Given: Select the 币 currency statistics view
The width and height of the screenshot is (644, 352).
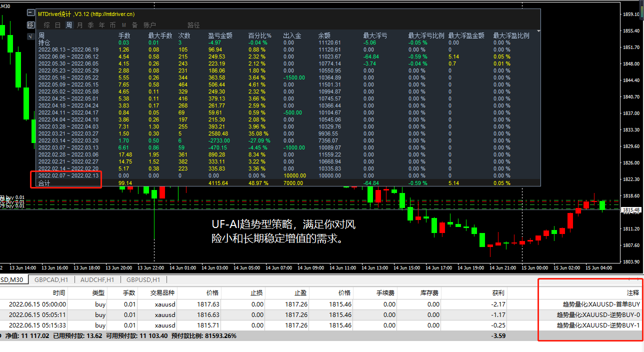Looking at the screenshot, I should pos(112,24).
